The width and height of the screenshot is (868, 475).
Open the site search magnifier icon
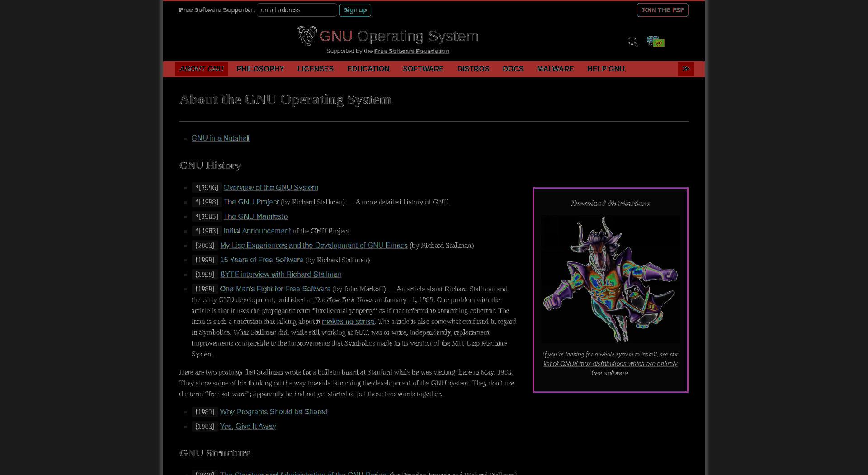point(632,42)
